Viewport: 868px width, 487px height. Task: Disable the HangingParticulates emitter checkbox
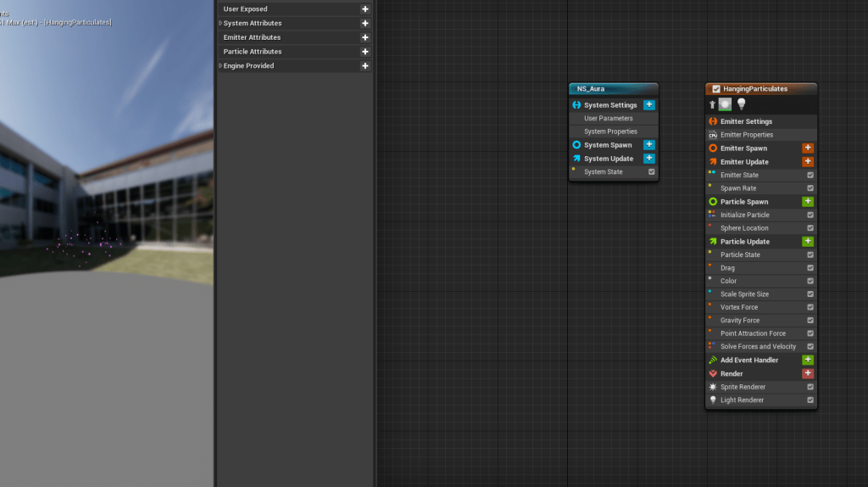tap(716, 89)
